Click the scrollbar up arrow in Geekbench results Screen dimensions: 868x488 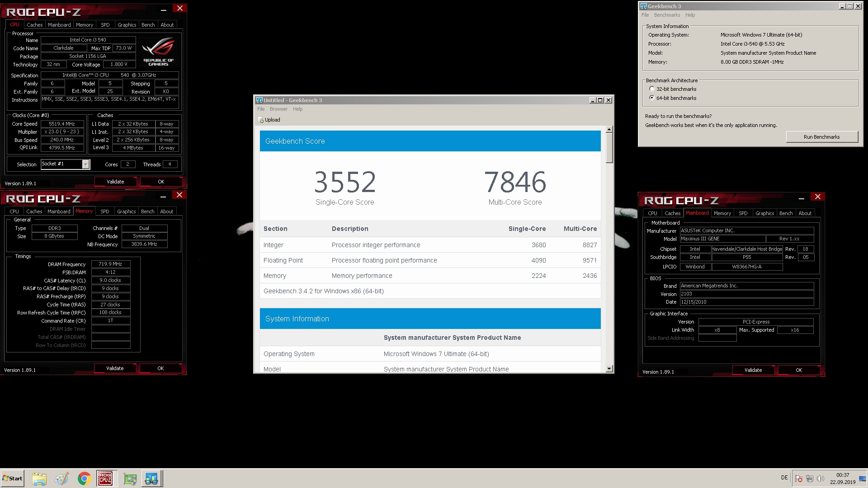(x=609, y=129)
